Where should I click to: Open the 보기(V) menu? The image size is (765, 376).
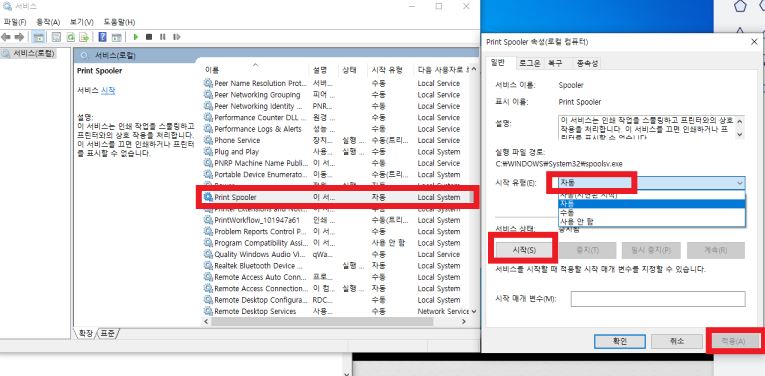81,22
